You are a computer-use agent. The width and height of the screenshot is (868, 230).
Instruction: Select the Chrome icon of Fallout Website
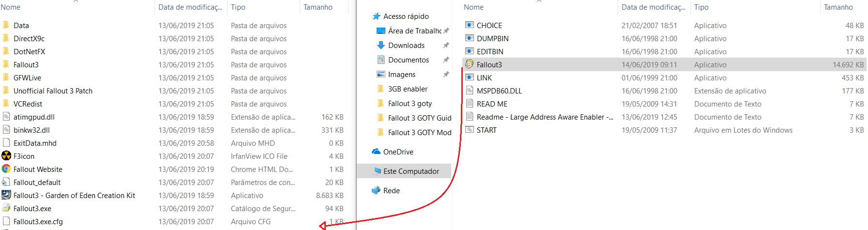6,169
